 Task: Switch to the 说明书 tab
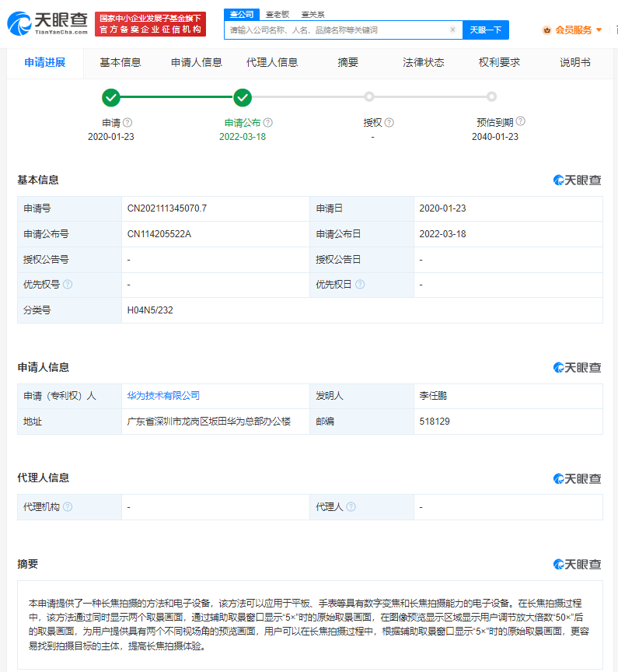(x=575, y=63)
